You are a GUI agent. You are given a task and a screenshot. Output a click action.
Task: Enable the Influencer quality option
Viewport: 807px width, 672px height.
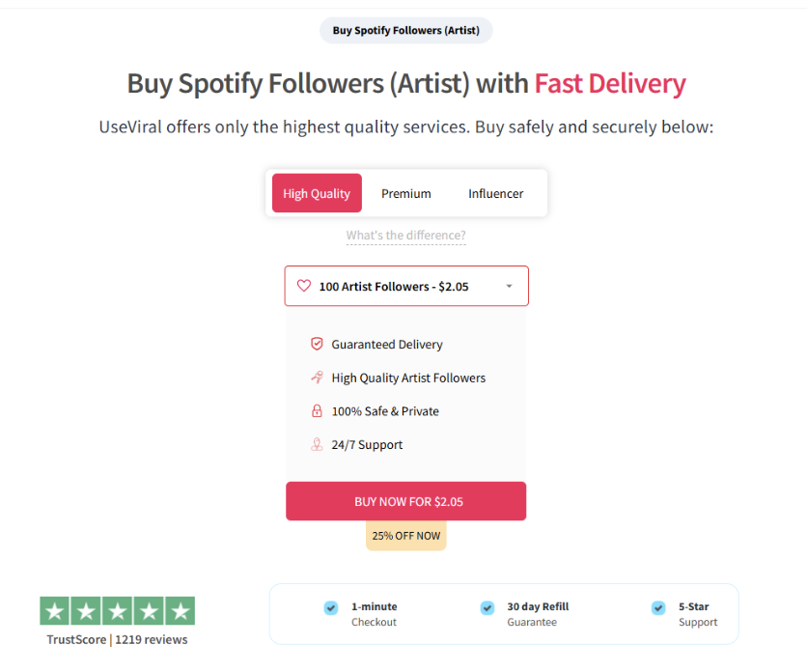[495, 193]
